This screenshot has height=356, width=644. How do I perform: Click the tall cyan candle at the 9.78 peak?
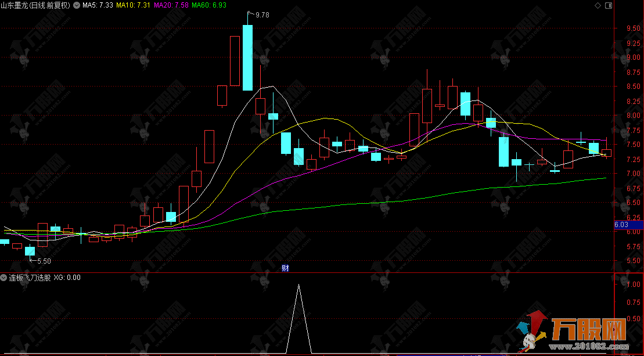(247, 58)
